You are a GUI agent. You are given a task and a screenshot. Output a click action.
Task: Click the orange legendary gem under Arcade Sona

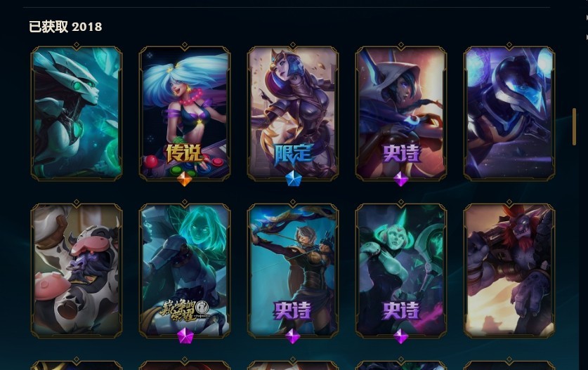click(185, 179)
